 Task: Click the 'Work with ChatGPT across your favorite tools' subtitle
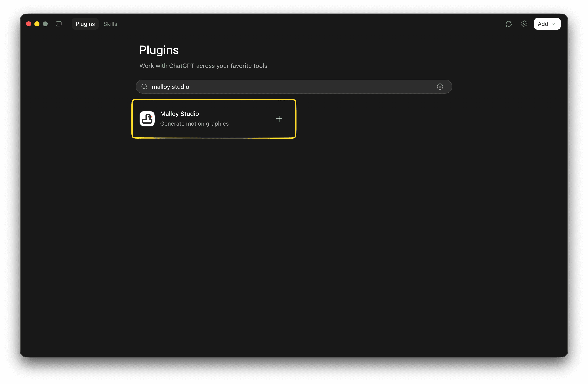(x=203, y=66)
